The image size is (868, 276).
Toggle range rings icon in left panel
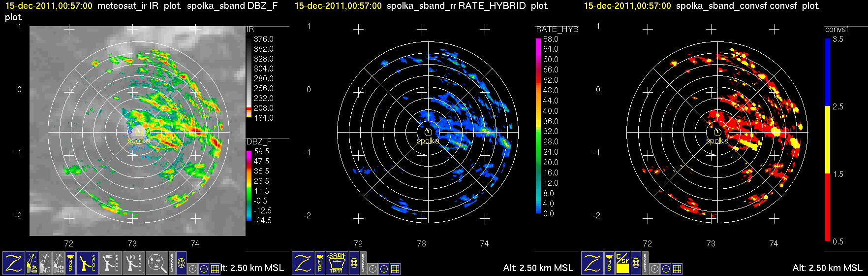pyautogui.click(x=181, y=263)
